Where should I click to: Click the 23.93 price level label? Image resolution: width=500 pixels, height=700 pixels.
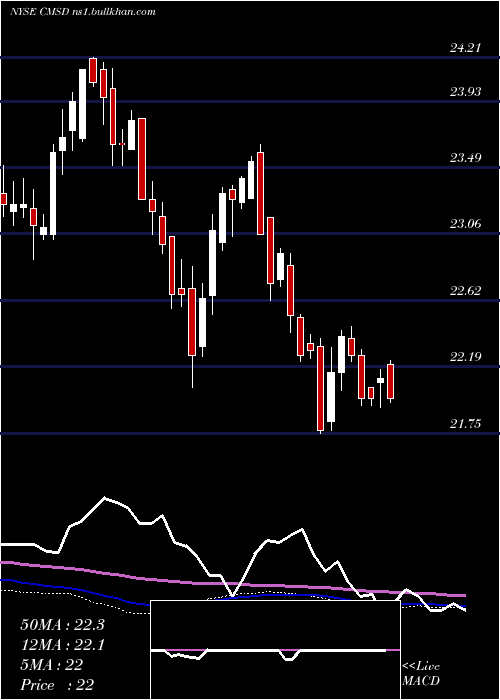pos(465,92)
